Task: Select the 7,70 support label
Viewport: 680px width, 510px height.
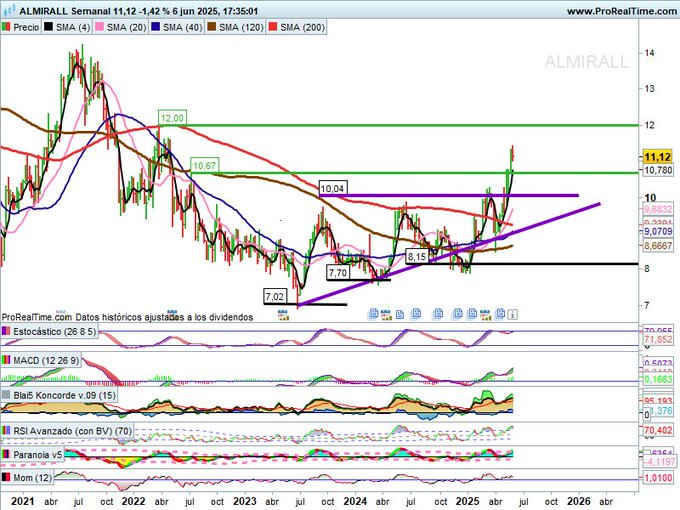Action: pyautogui.click(x=338, y=273)
